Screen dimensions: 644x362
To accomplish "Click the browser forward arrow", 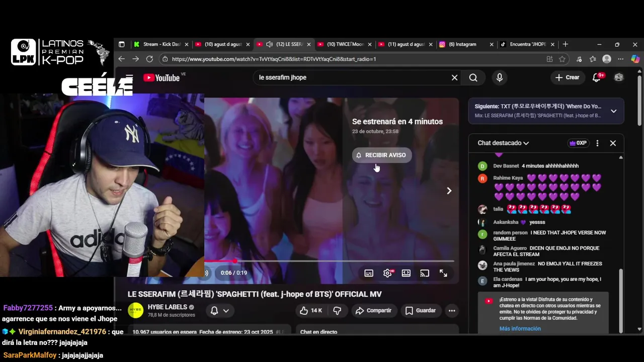I will (x=135, y=59).
